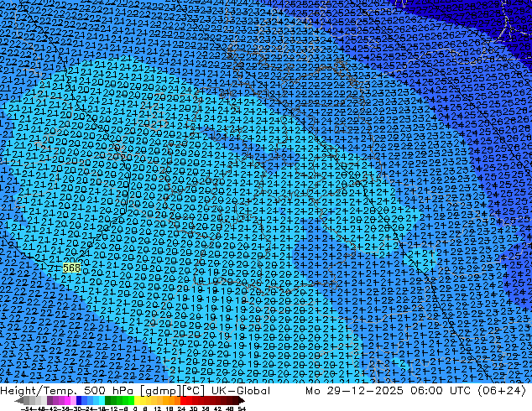The width and height of the screenshot is (532, 411).
Task: Click the dark green -12 legend swatch
Action: (x=108, y=400)
